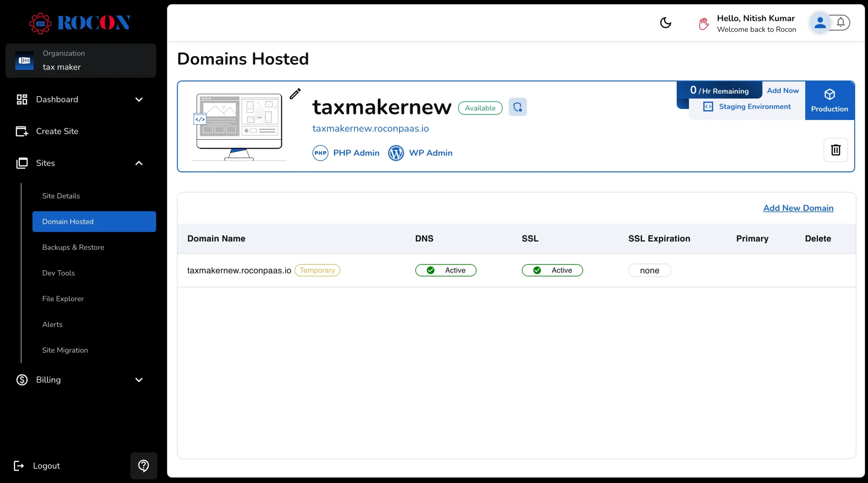Switch to the Staging Environment
This screenshot has width=868, height=483.
point(755,106)
